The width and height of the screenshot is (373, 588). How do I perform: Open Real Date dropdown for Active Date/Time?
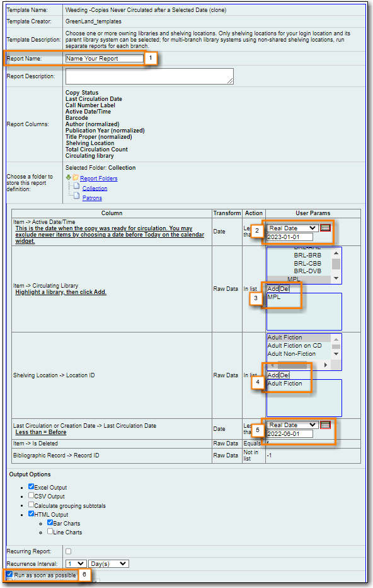point(292,228)
